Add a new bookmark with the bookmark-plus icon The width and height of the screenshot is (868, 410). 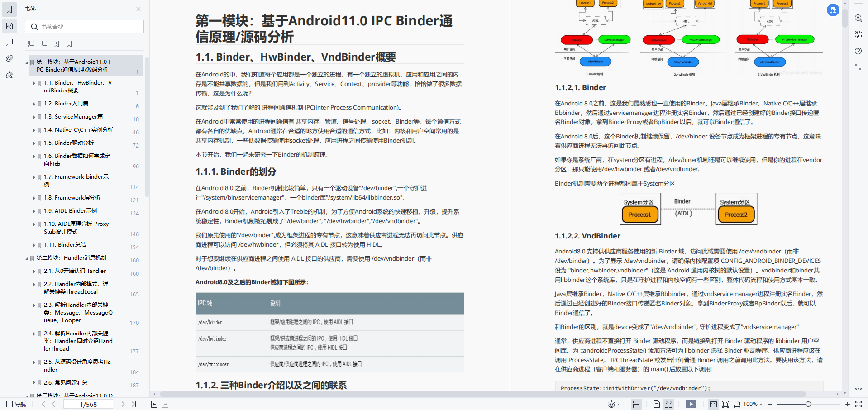click(x=56, y=43)
